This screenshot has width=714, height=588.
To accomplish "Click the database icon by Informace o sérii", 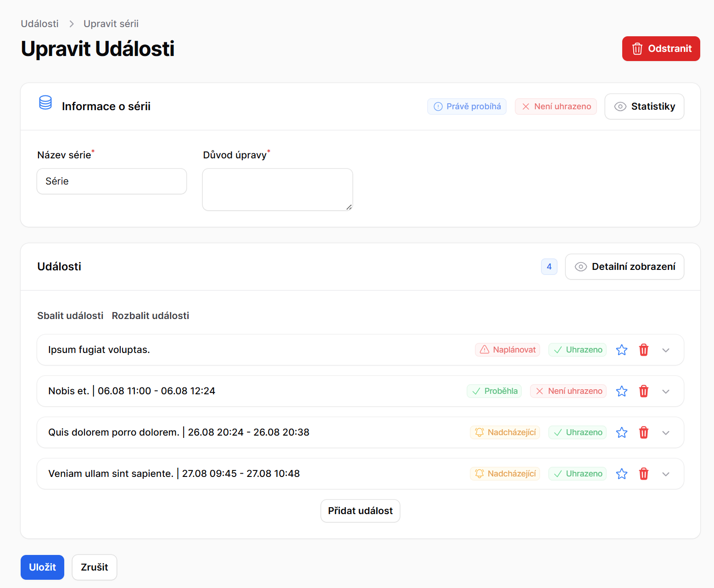I will click(45, 103).
